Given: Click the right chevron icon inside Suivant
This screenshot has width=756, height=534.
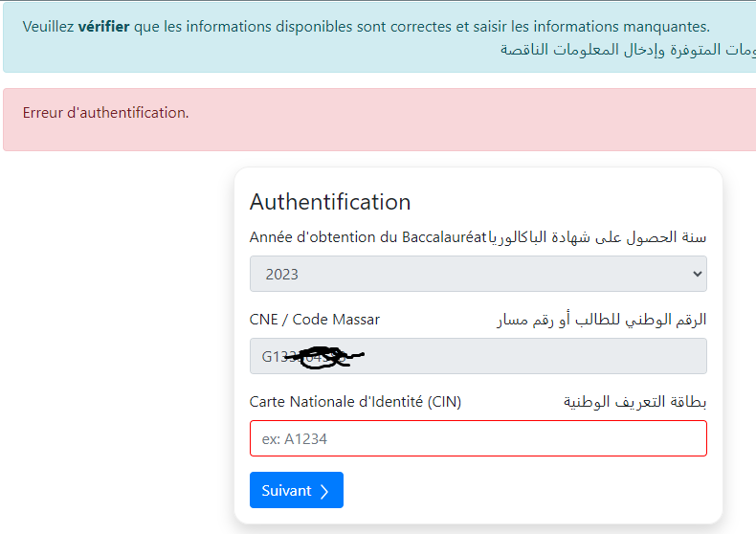Looking at the screenshot, I should tap(324, 491).
